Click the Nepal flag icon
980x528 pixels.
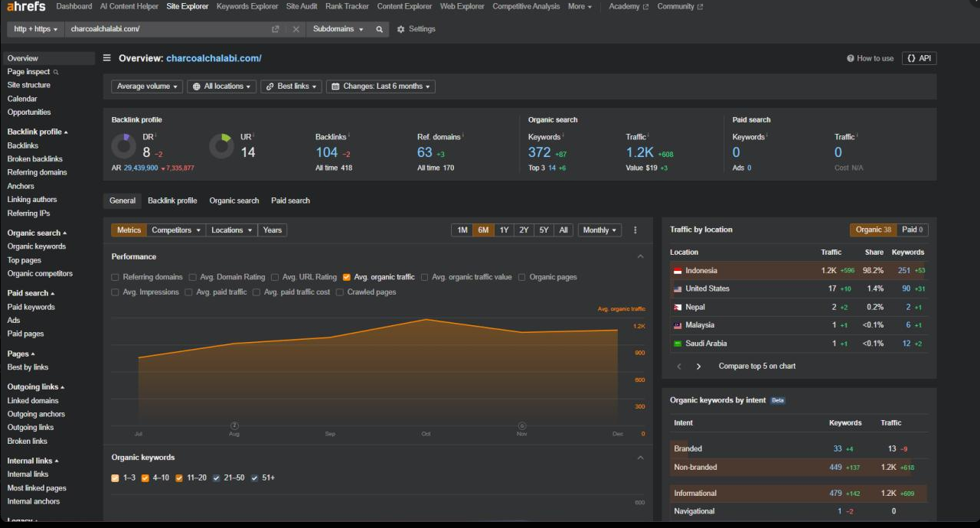[678, 308]
